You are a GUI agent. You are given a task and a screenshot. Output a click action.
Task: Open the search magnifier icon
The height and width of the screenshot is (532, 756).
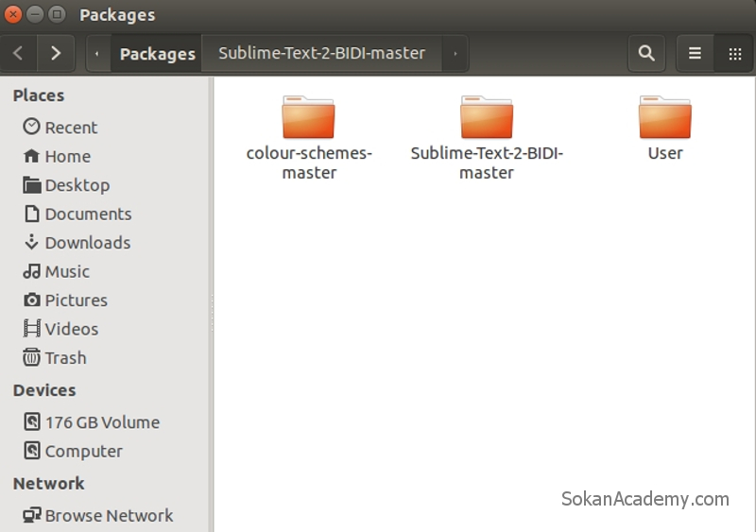(646, 53)
